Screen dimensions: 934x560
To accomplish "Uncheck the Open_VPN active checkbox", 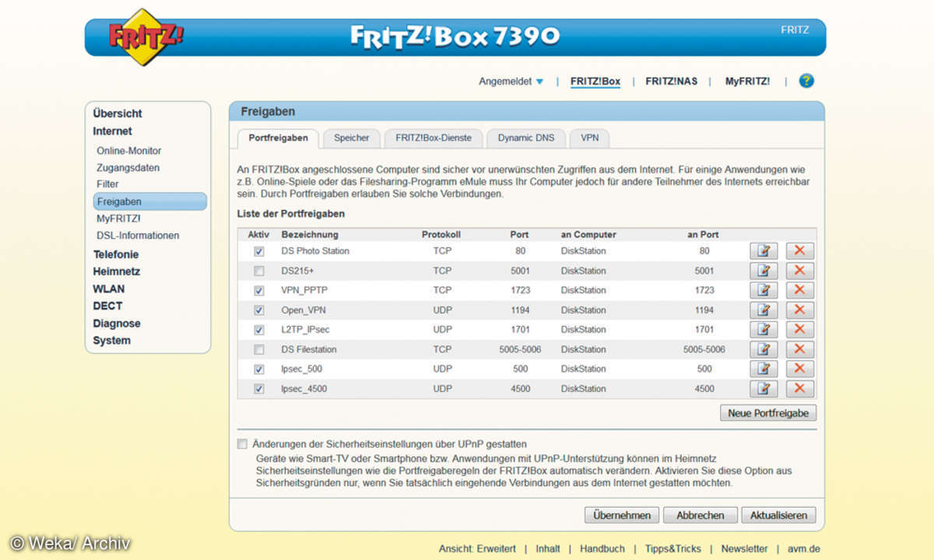I will pyautogui.click(x=258, y=310).
